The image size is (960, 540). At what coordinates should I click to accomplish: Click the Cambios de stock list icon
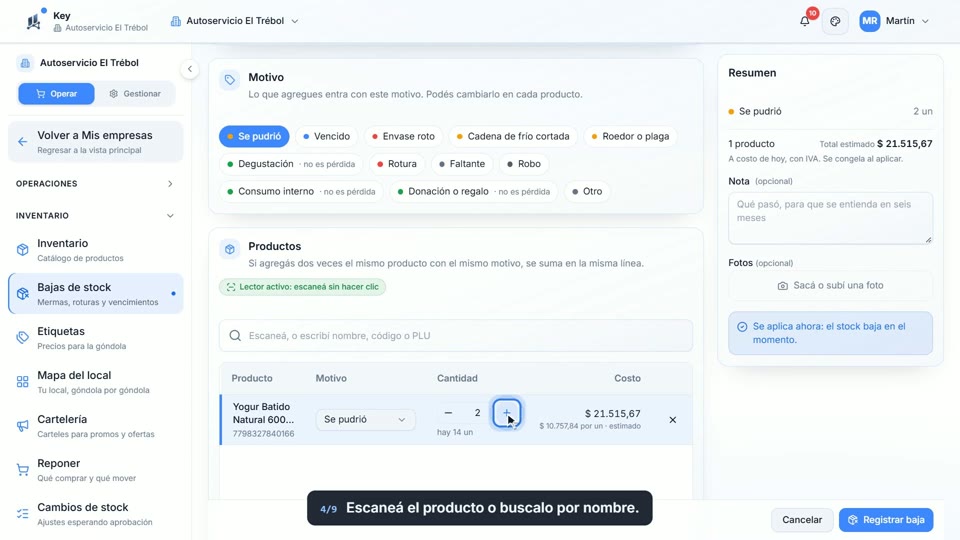click(23, 514)
